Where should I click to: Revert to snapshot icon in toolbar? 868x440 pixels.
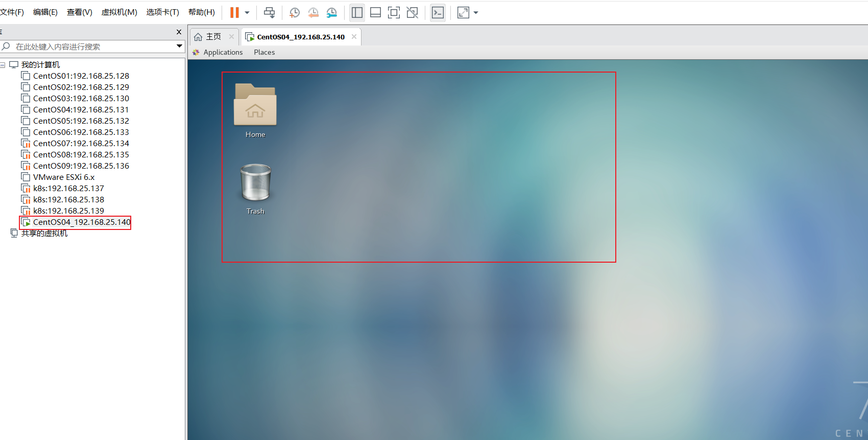pyautogui.click(x=313, y=13)
